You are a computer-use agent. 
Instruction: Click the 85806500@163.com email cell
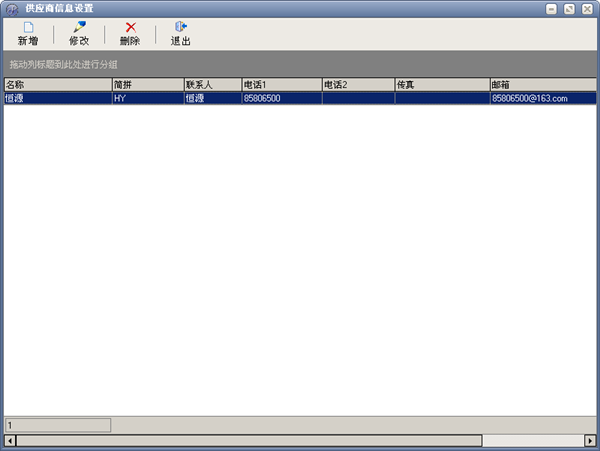coord(542,98)
